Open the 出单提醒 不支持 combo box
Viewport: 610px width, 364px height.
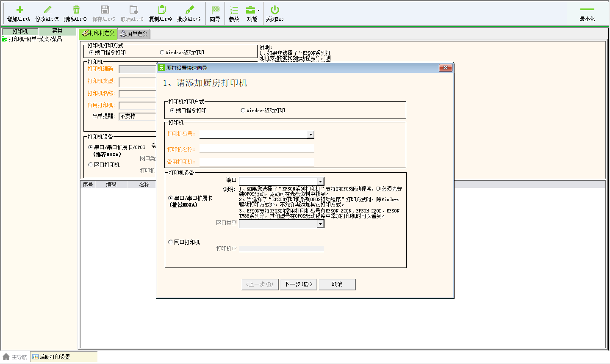pyautogui.click(x=138, y=116)
